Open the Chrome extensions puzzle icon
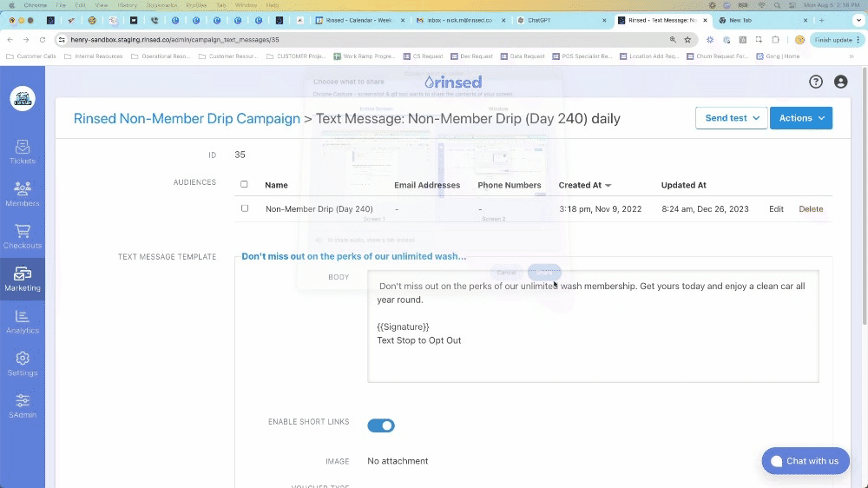The image size is (868, 488). [x=775, y=40]
